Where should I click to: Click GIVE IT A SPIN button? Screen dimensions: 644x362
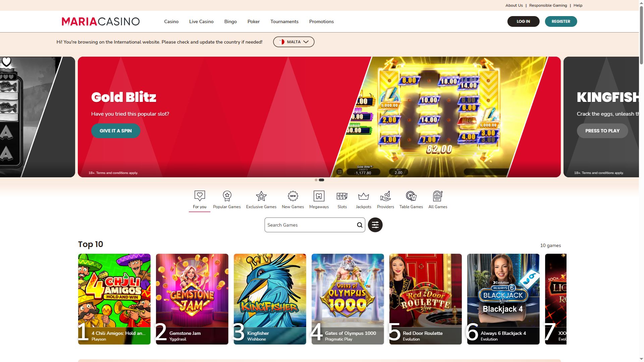click(x=116, y=131)
